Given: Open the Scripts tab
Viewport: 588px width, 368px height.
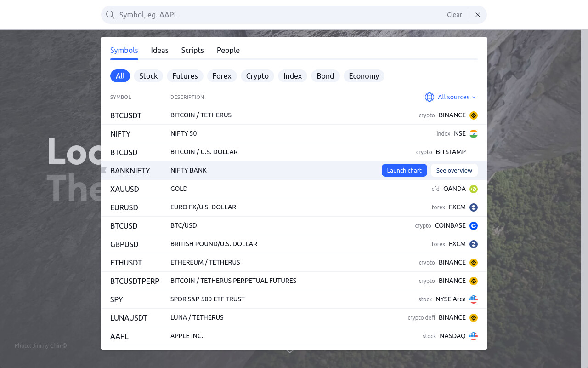Looking at the screenshot, I should 192,50.
